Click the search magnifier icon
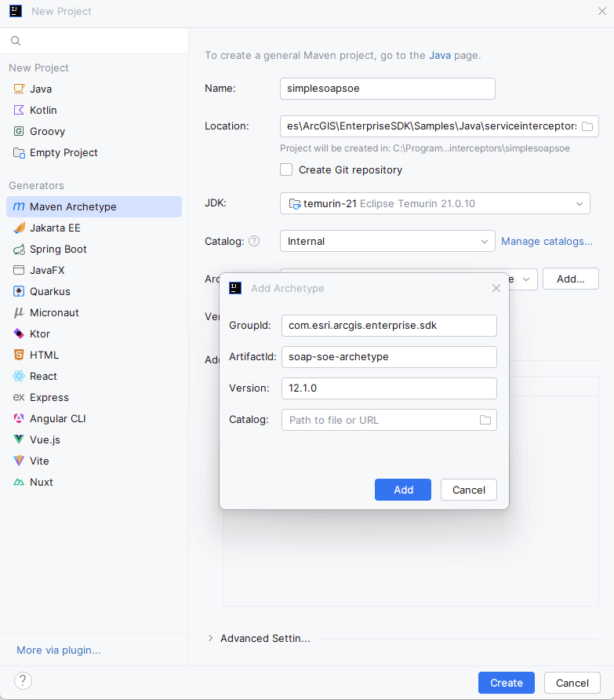 tap(16, 41)
